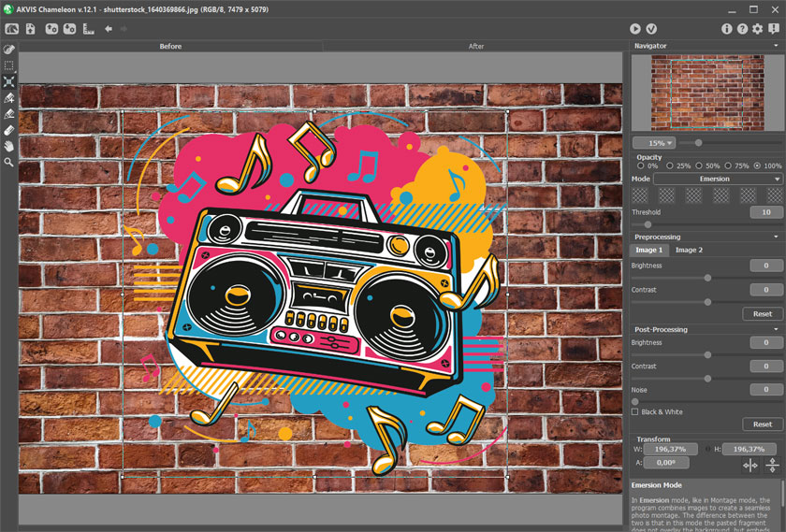This screenshot has height=532, width=786.
Task: Click the Threshold slider
Action: click(706, 225)
